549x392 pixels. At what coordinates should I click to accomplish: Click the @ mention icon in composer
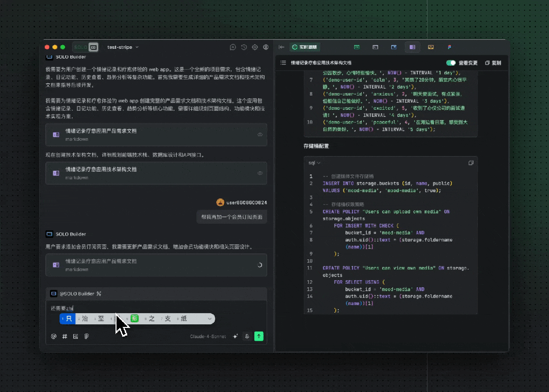53,336
